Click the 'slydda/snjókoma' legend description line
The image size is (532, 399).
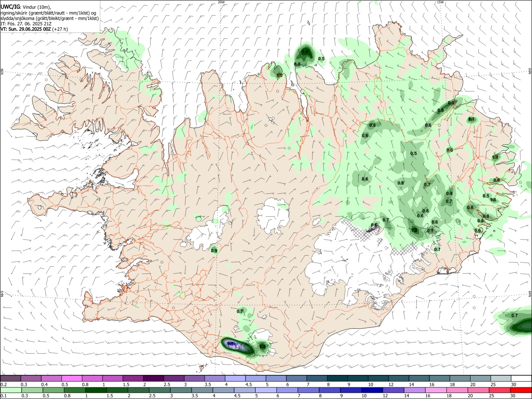49,18
